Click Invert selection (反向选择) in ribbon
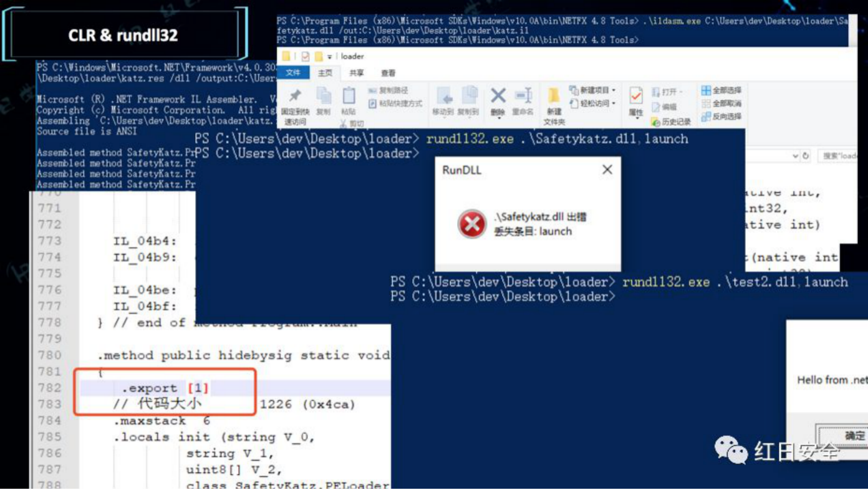Viewport: 868px width, 490px height. 721,117
